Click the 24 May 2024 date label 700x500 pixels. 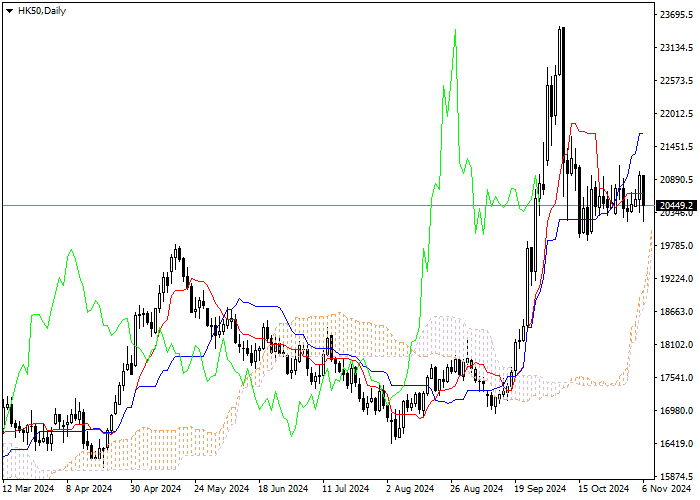[x=221, y=489]
